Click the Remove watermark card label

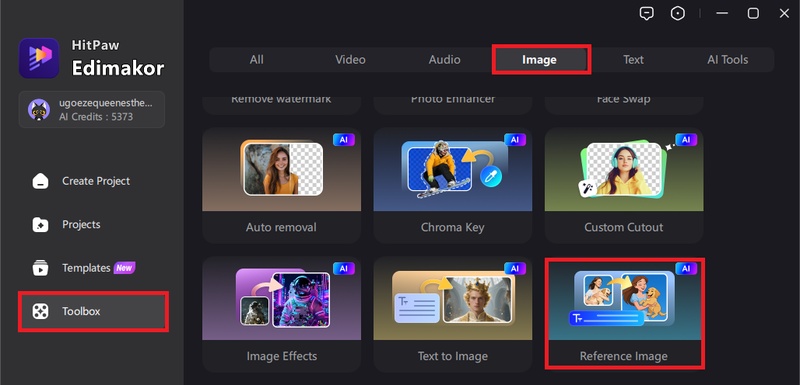[281, 99]
